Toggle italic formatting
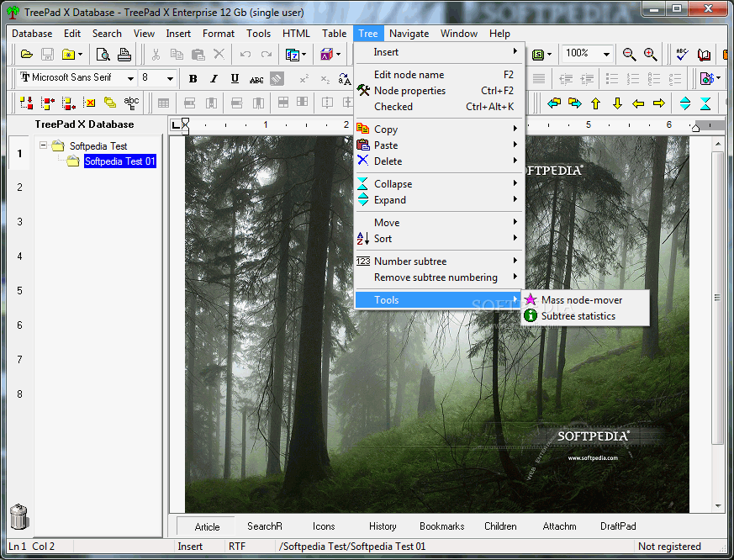 coord(214,79)
